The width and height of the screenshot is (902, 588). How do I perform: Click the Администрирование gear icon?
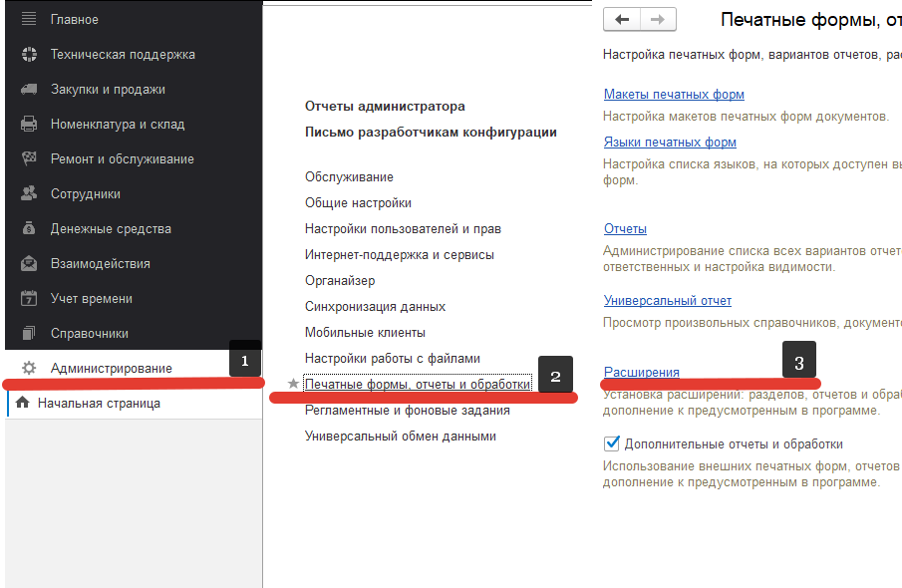pos(27,367)
